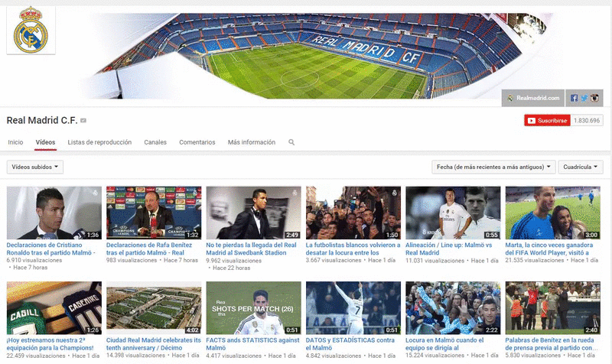Click title La futbolistas blancos volvieron
The height and width of the screenshot is (364, 612).
tap(353, 249)
